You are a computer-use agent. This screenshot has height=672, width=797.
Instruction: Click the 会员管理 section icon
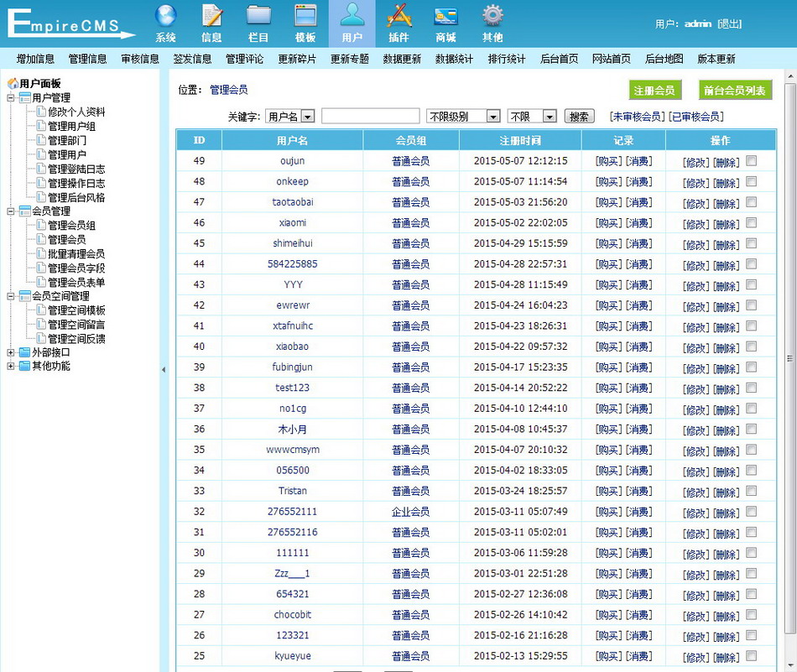click(x=25, y=211)
